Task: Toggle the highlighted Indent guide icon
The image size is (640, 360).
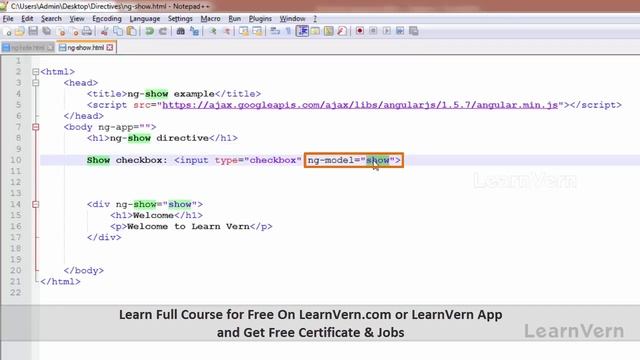Action: (x=302, y=31)
